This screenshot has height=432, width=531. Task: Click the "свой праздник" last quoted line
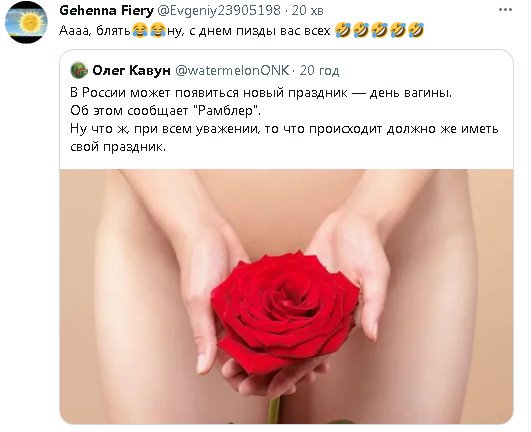tap(118, 147)
